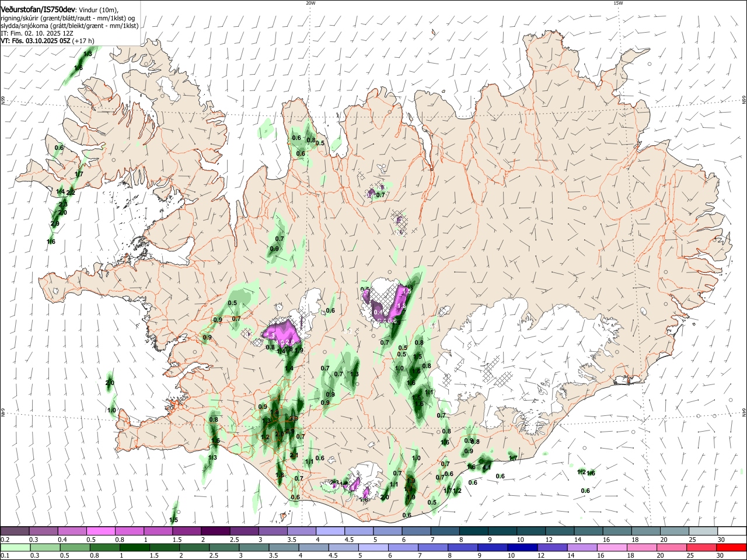The image size is (747, 560).
Task: Click the "0.2" label in the upper legend row
Action: (x=4, y=540)
